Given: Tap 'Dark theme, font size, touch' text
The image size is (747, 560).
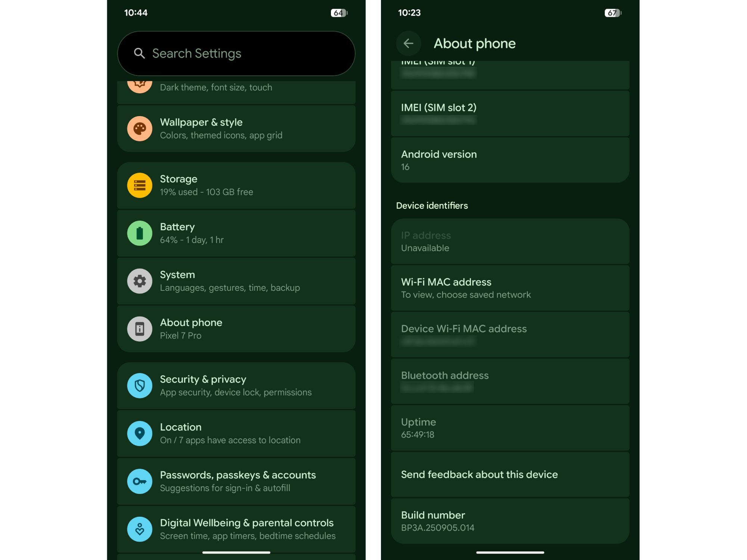Looking at the screenshot, I should click(216, 87).
